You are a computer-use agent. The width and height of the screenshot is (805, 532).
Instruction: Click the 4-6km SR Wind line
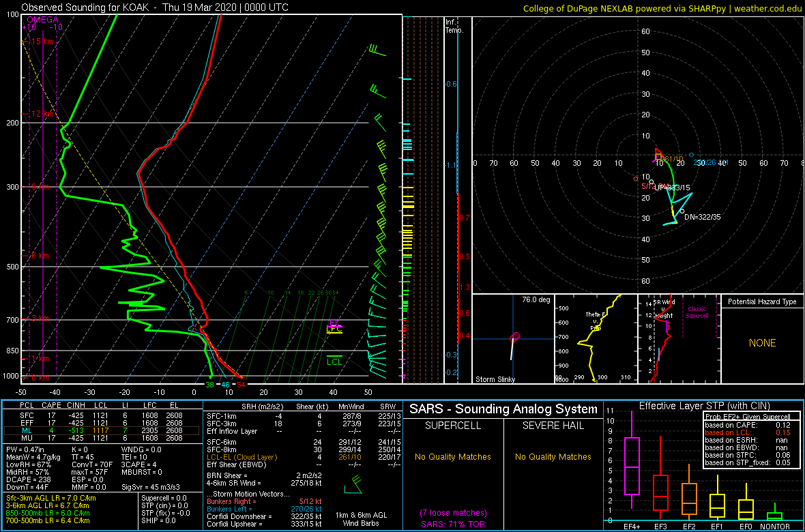click(x=264, y=483)
